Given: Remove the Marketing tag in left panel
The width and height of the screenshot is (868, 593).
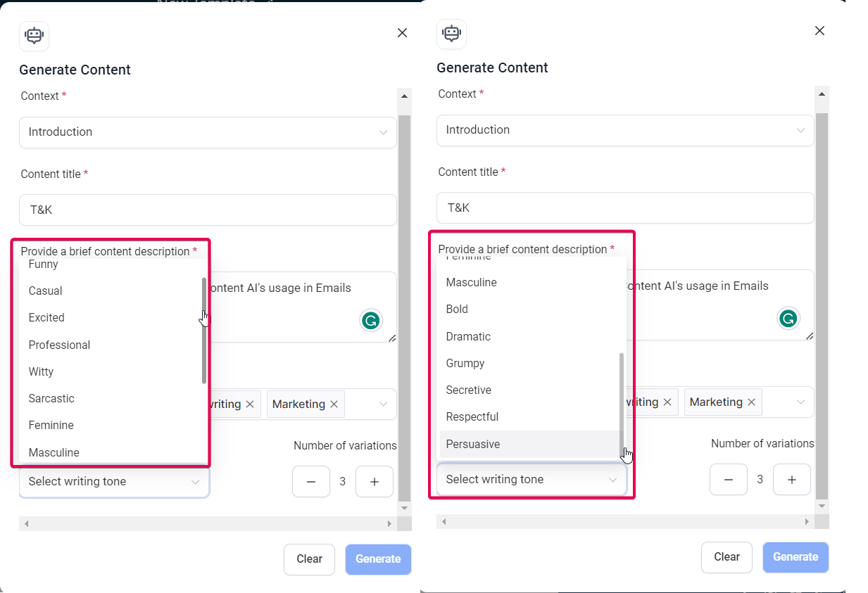Looking at the screenshot, I should (334, 404).
